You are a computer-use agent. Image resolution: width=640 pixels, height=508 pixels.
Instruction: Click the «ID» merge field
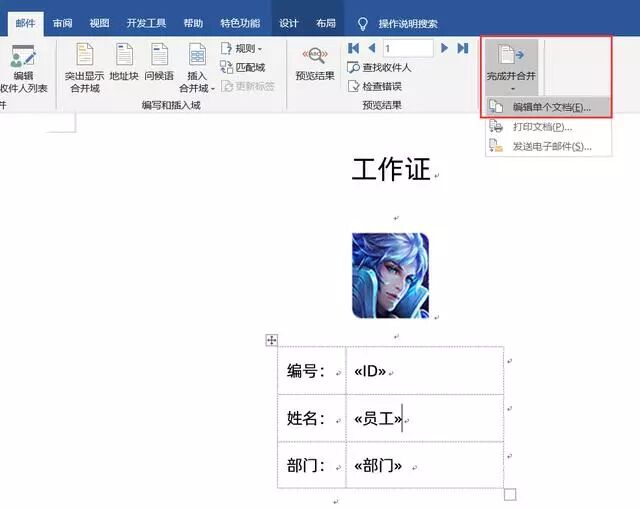tap(370, 371)
